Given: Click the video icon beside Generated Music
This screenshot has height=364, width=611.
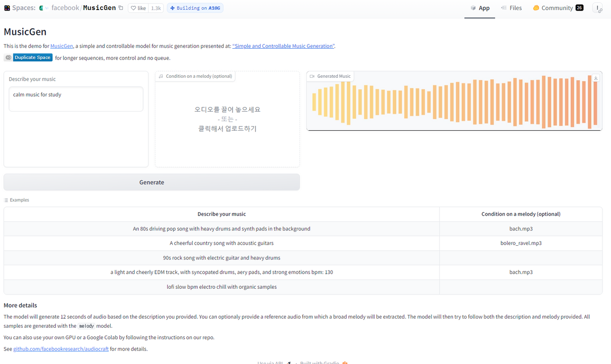Looking at the screenshot, I should (x=312, y=76).
